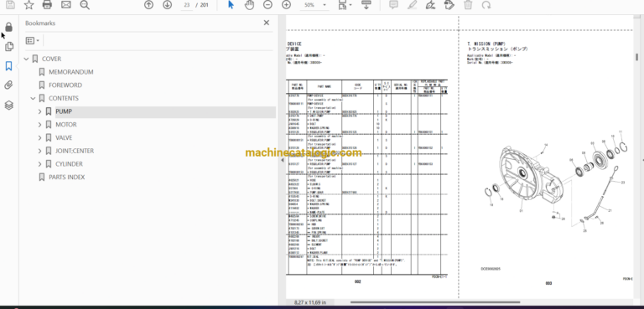This screenshot has height=309, width=644.
Task: Click the T. MISSION (PUMP) page heading
Action: tap(486, 44)
